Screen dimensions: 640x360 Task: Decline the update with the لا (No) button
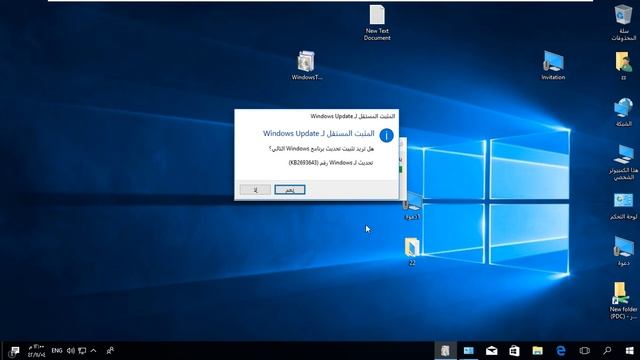click(255, 189)
